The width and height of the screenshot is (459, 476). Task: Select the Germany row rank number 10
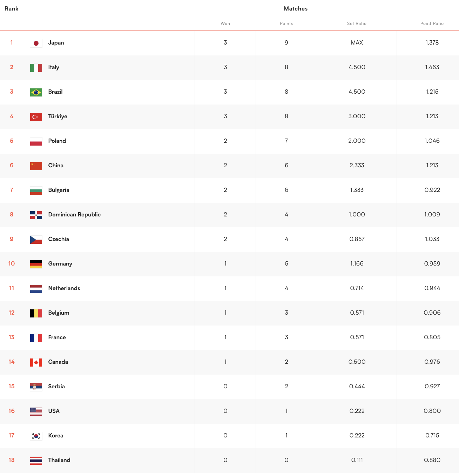pyautogui.click(x=12, y=264)
